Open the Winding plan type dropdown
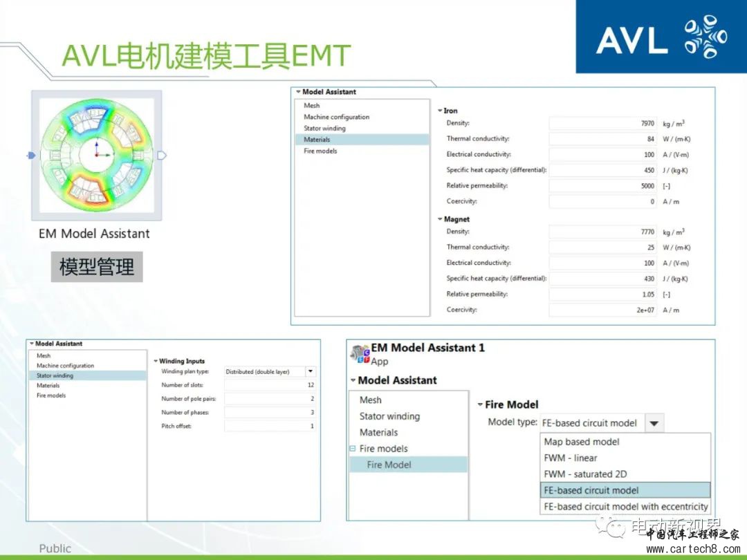The image size is (747, 560). click(x=311, y=371)
